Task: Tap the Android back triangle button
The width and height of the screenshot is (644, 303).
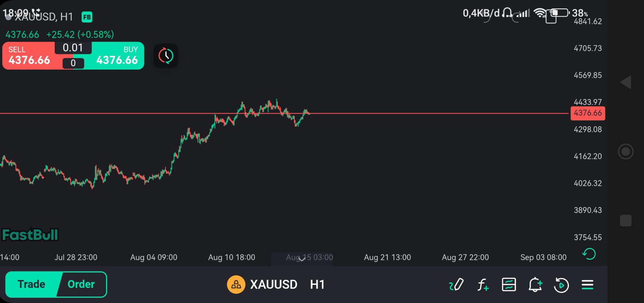Action: click(x=626, y=82)
